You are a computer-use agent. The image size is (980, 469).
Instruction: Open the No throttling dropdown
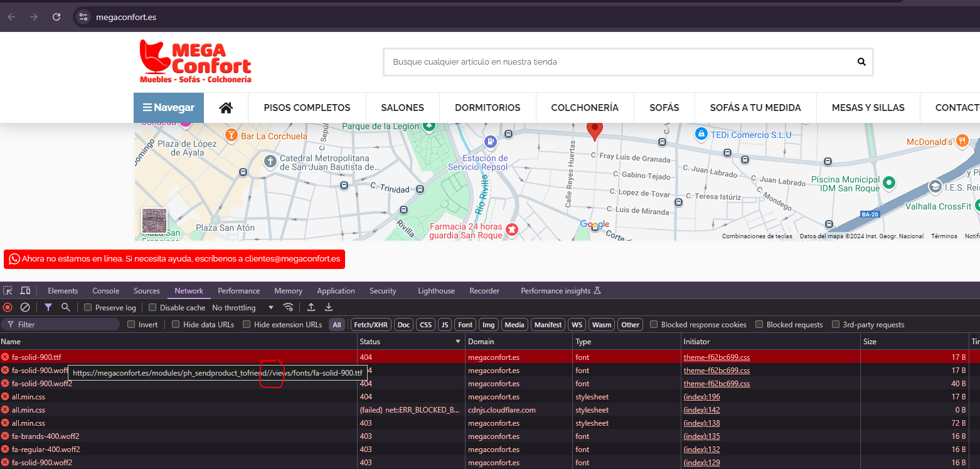tap(243, 308)
